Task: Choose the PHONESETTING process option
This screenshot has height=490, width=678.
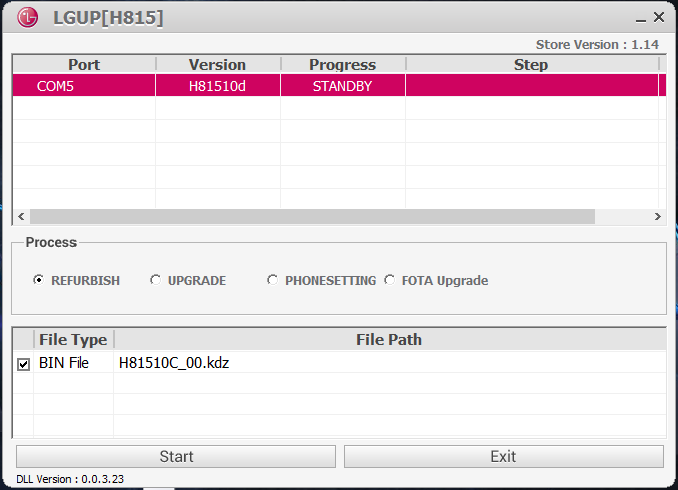Action: 272,281
